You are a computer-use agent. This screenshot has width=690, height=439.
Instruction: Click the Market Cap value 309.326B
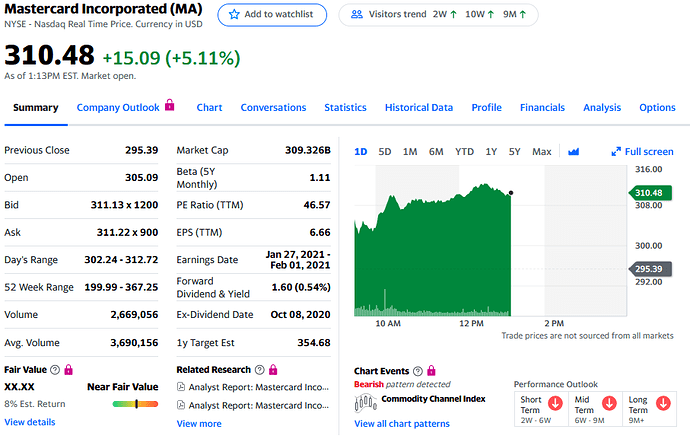(x=308, y=150)
